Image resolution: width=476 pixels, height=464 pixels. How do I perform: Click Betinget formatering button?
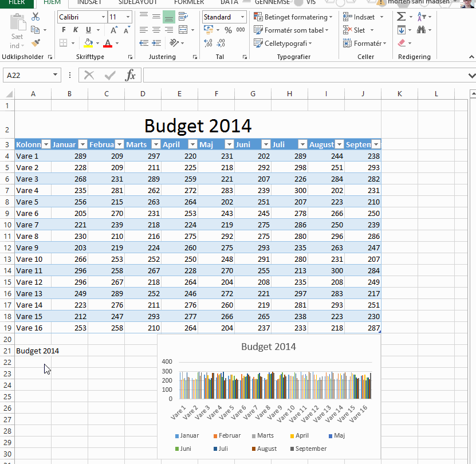[292, 17]
